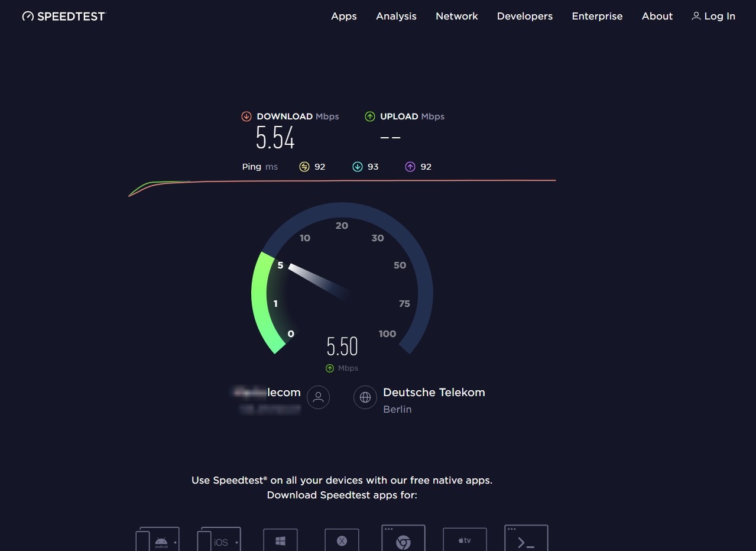Click the globe server icon
756x551 pixels.
click(365, 397)
